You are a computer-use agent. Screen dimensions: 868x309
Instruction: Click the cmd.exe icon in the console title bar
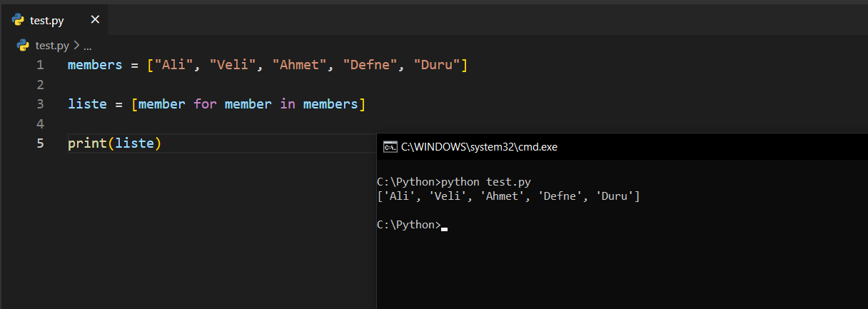tap(390, 147)
